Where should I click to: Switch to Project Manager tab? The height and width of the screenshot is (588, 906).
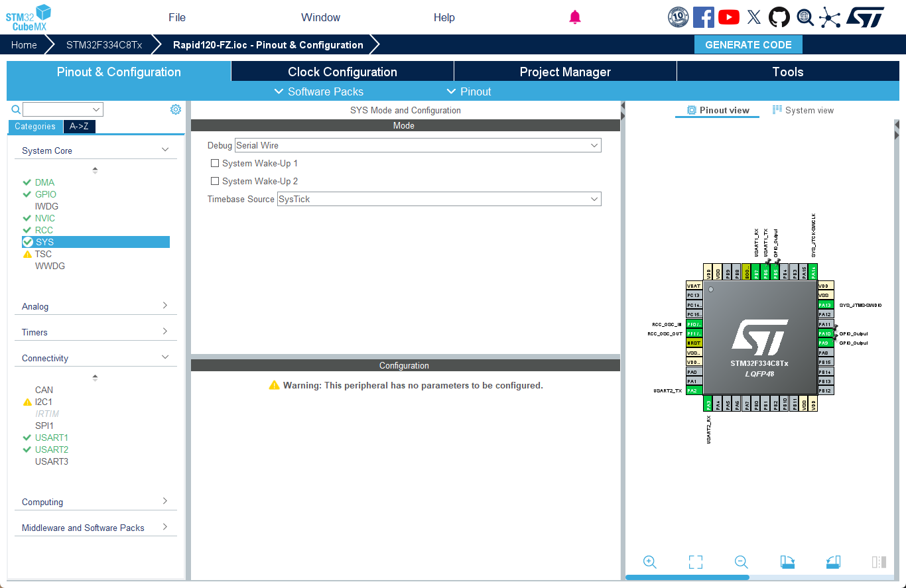[x=565, y=72]
